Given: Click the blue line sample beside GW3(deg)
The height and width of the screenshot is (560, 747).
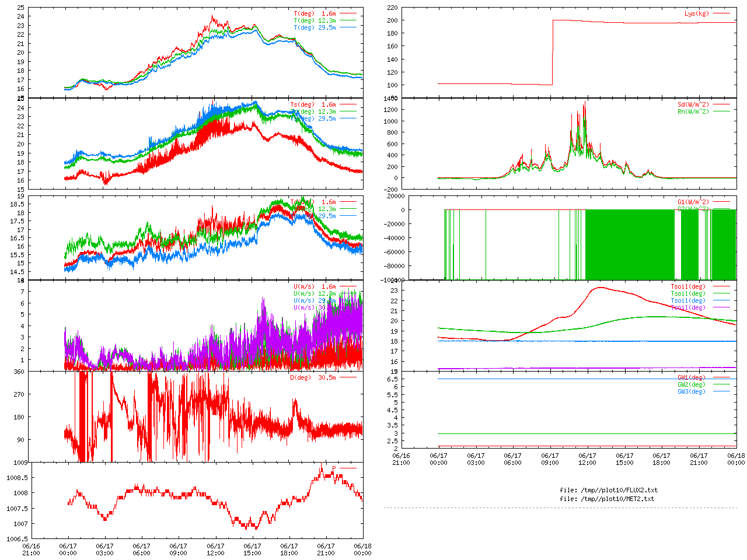Looking at the screenshot, I should point(721,391).
